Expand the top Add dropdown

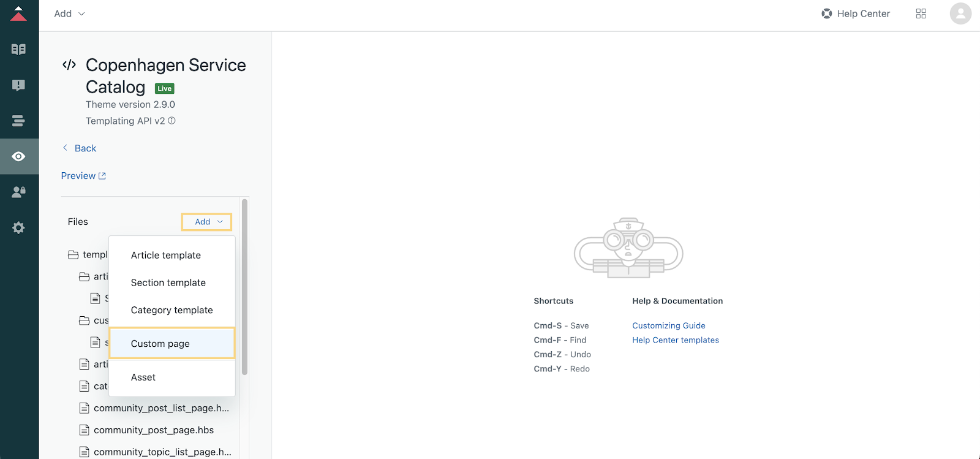tap(69, 13)
